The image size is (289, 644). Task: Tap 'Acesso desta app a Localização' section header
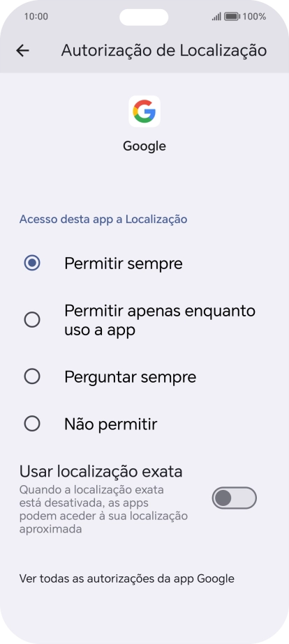pyautogui.click(x=103, y=220)
